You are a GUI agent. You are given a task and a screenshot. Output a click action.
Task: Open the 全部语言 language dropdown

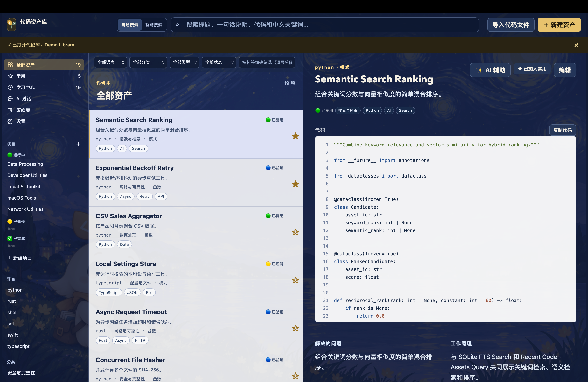click(x=110, y=62)
